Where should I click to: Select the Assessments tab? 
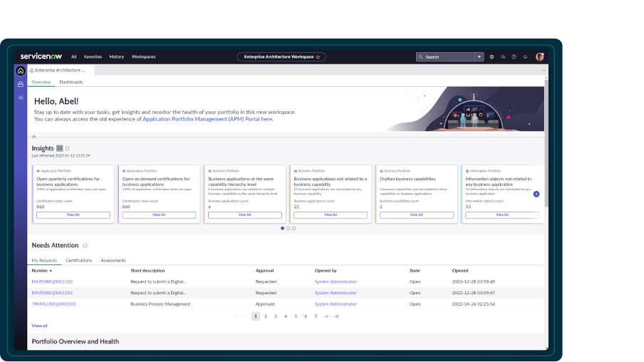click(x=113, y=261)
